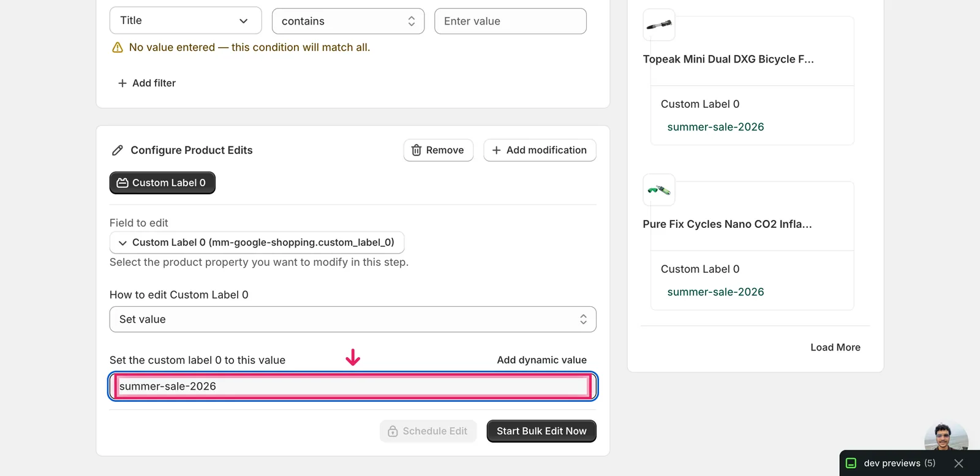Open the Title filter field dropdown
Image resolution: width=980 pixels, height=476 pixels.
(x=186, y=21)
